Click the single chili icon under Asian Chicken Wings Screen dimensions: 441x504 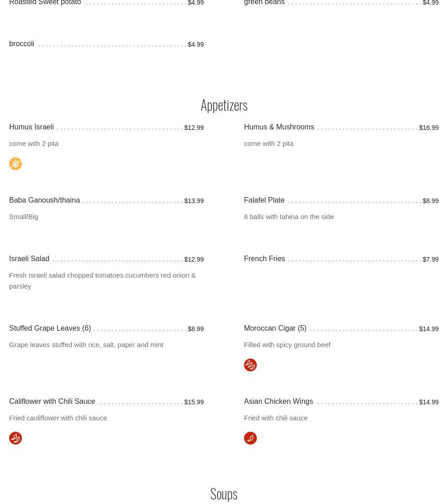point(250,438)
